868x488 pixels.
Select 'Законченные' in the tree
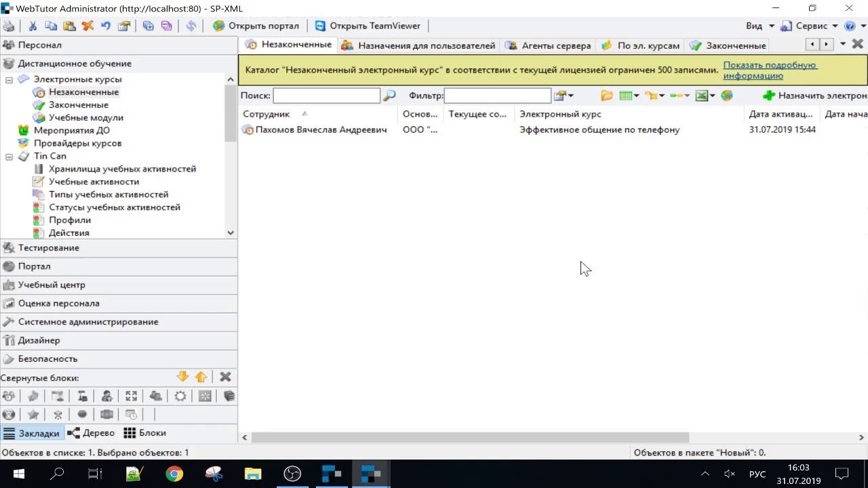point(78,105)
